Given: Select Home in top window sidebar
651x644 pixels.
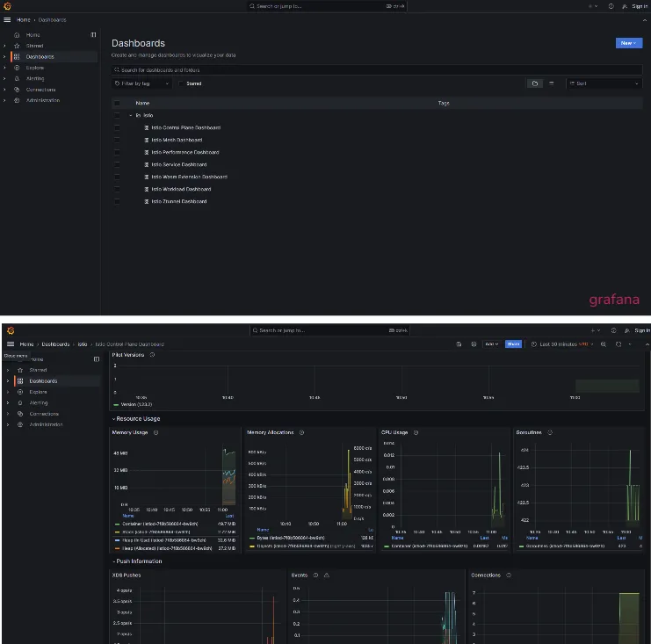Looking at the screenshot, I should click(x=33, y=35).
